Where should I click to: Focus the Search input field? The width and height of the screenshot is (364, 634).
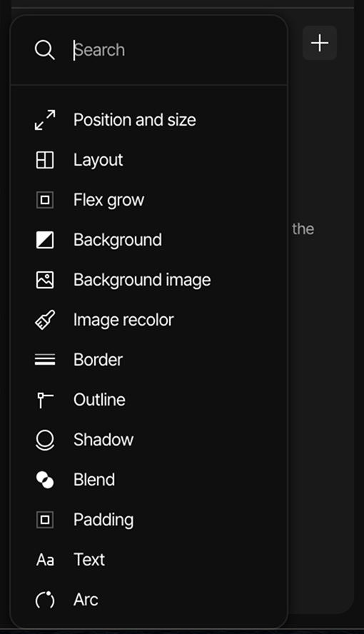pyautogui.click(x=178, y=50)
